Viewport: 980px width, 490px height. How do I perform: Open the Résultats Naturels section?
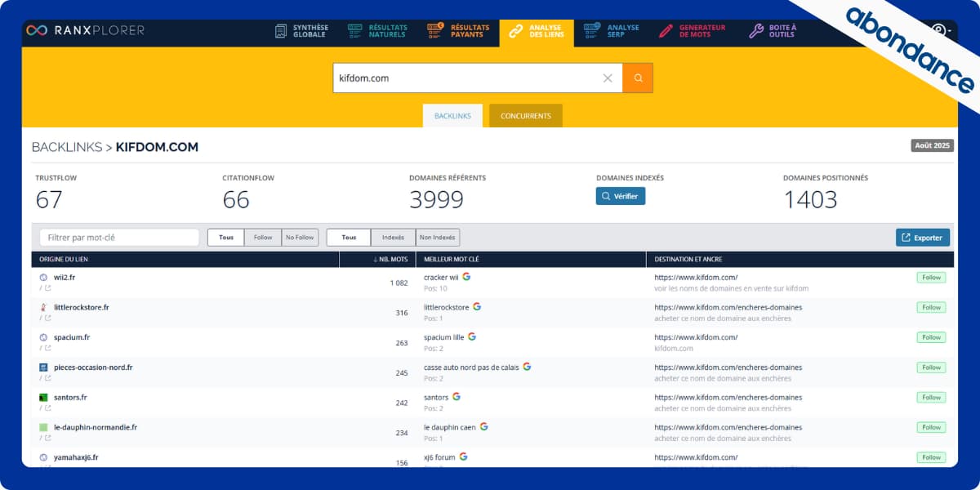click(377, 31)
